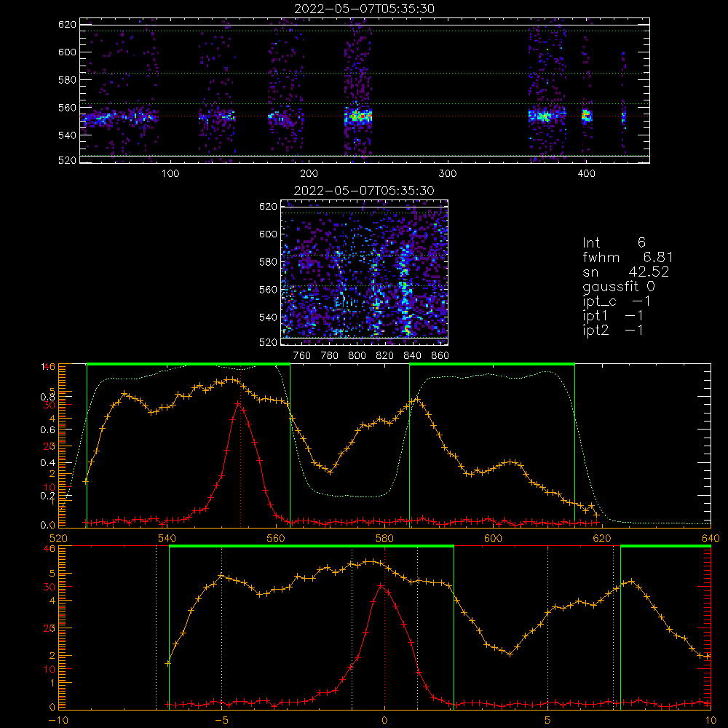Click x-axis label 800 of small spectrogram

coord(357,355)
